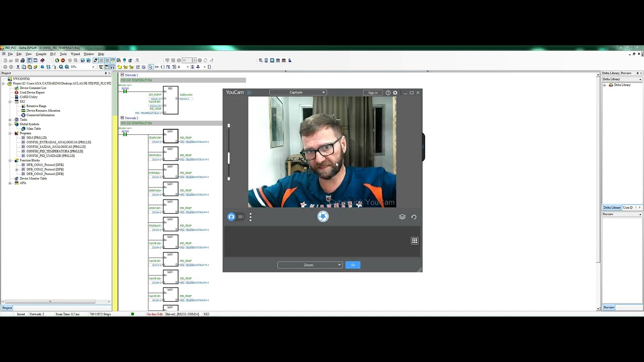Open YouCam help question mark icon

tap(388, 93)
